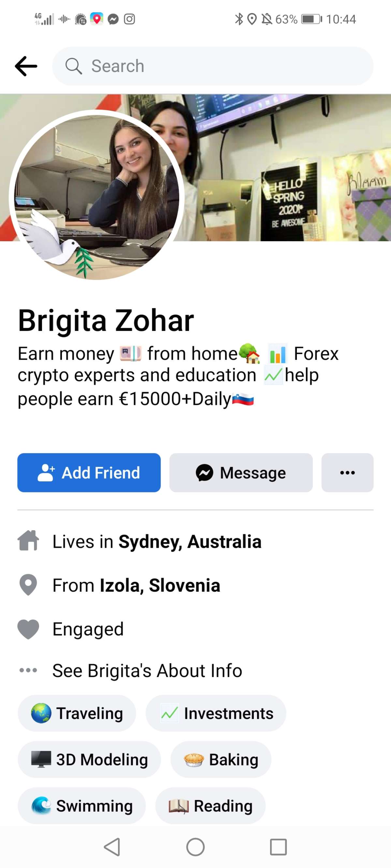Select the Baking hobby chip
This screenshot has width=391, height=868.
click(221, 760)
